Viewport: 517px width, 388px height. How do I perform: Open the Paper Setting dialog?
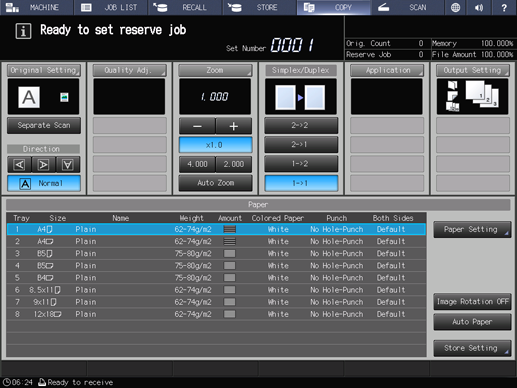coord(472,229)
